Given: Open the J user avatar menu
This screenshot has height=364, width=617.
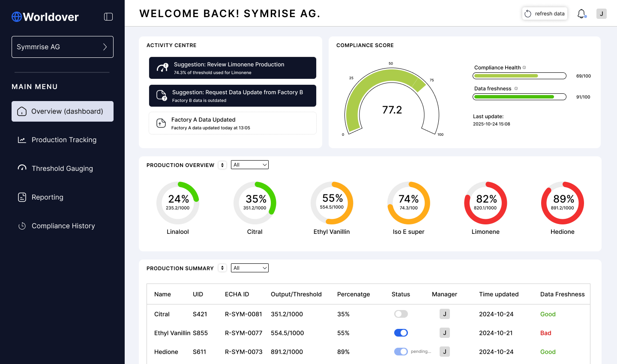Looking at the screenshot, I should pyautogui.click(x=602, y=14).
